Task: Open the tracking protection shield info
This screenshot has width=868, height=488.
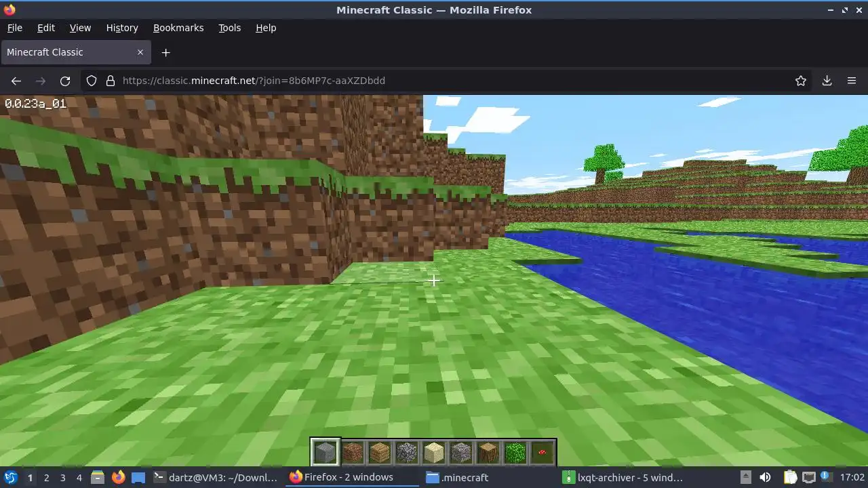Action: coord(92,81)
